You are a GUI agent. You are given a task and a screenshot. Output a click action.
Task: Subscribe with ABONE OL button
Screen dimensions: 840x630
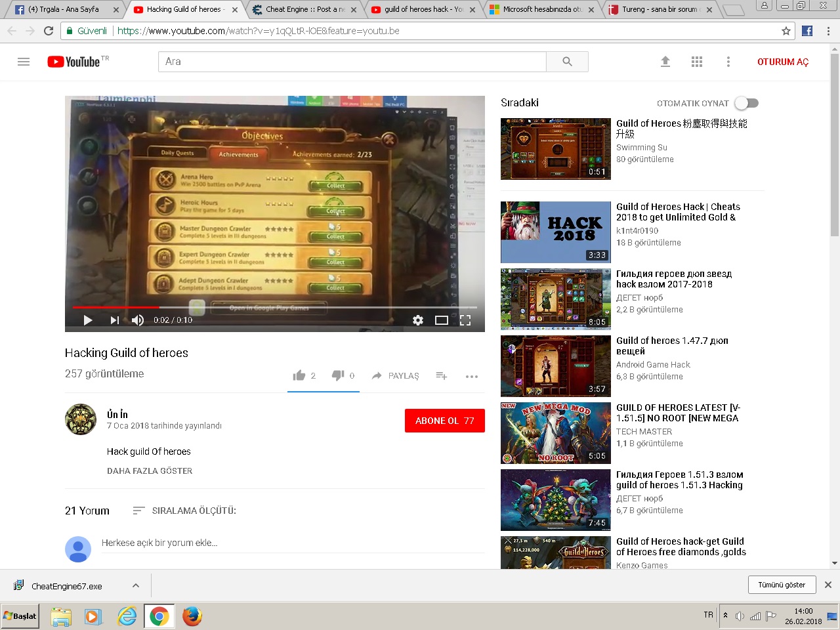[445, 421]
